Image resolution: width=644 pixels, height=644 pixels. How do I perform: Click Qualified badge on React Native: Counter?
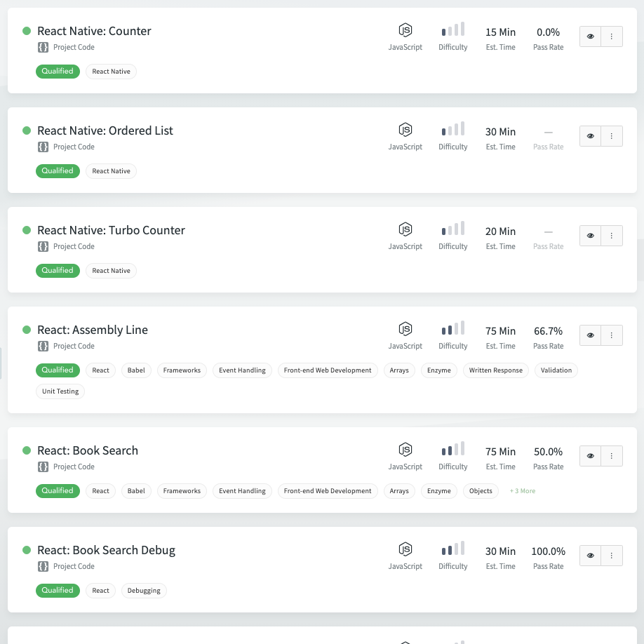click(x=58, y=71)
